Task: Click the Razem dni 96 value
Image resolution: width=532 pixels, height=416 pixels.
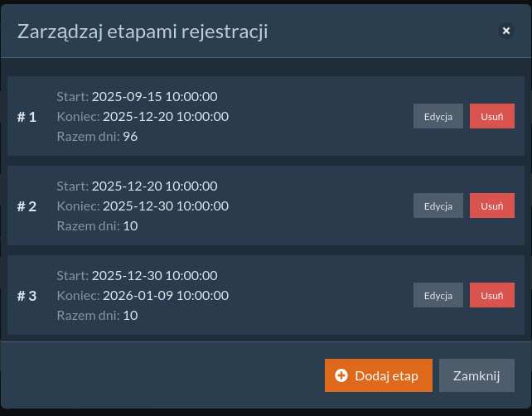Action: [130, 137]
